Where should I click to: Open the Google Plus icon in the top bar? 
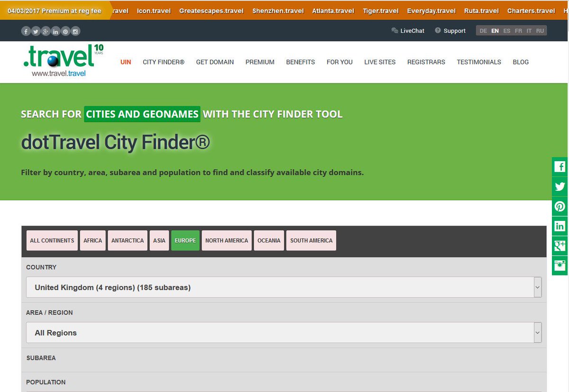click(x=46, y=31)
